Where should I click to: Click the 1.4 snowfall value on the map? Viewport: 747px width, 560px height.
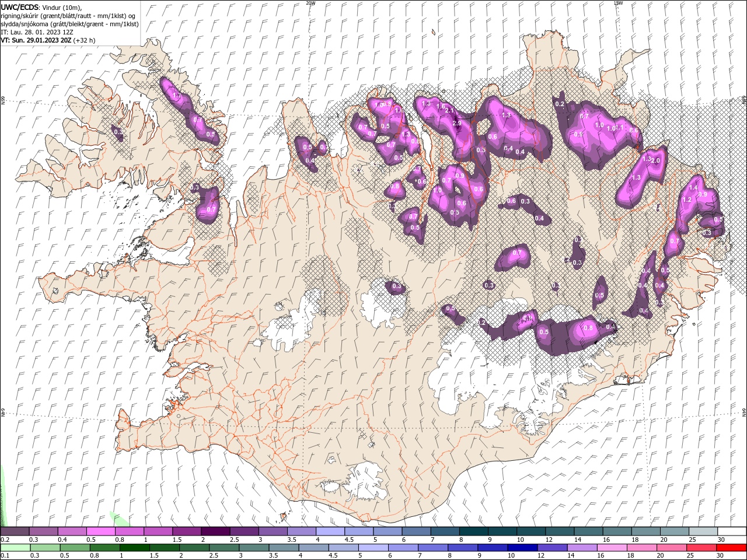693,188
